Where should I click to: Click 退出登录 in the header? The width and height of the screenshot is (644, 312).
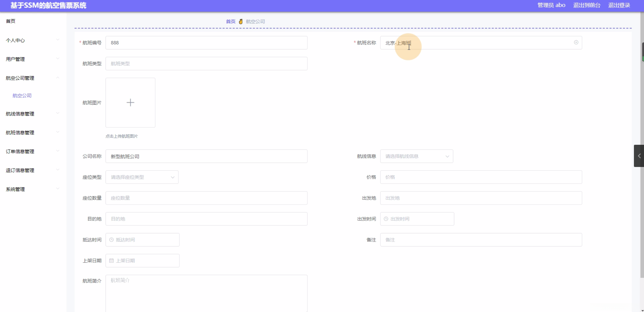[x=619, y=5]
